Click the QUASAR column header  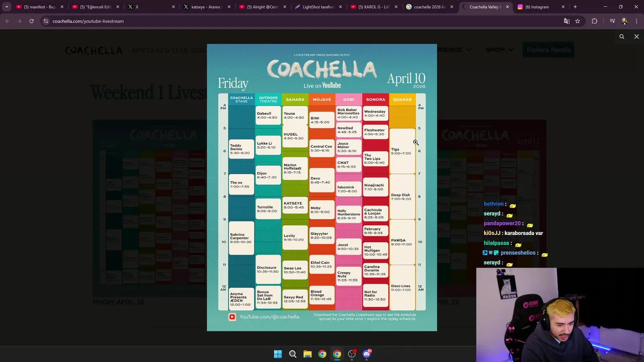[x=402, y=100]
